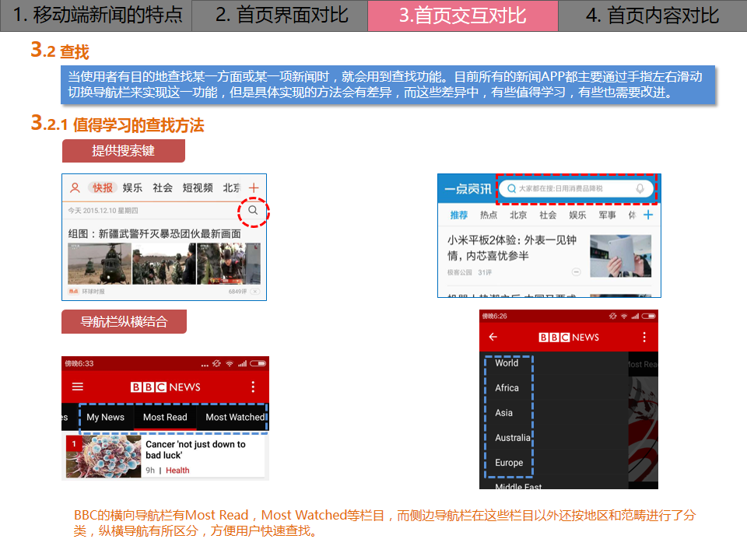Tap the minus circle icon on 小米 article
Viewport: 747px width, 560px height.
click(576, 272)
